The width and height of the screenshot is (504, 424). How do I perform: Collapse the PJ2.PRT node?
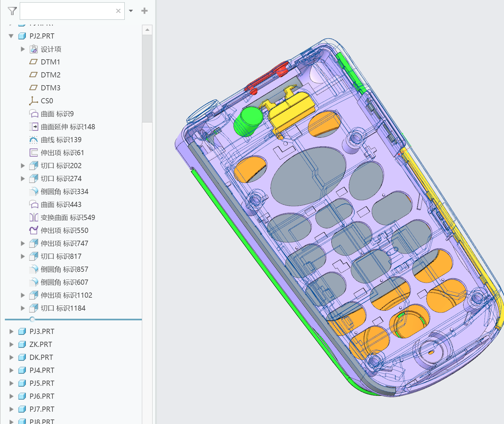[11, 36]
